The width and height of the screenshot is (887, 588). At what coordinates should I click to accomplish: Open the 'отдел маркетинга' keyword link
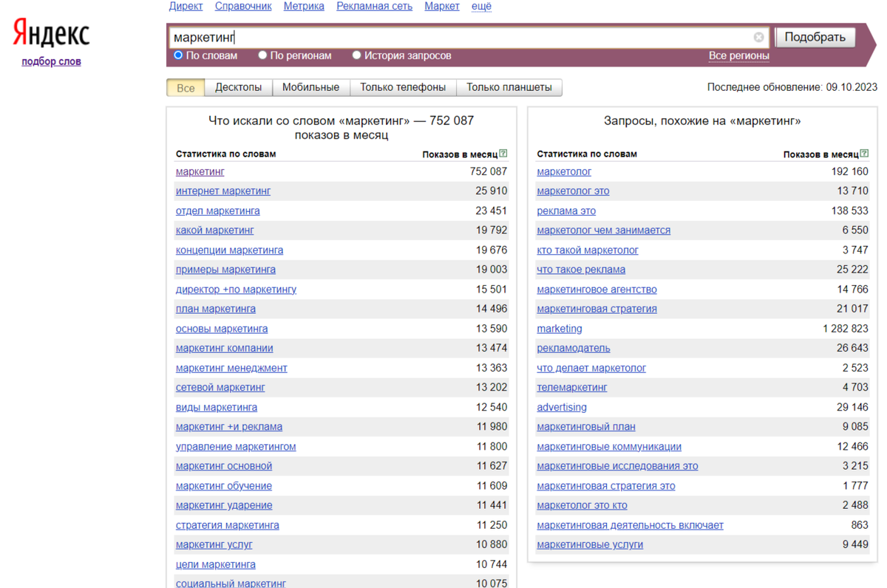217,211
